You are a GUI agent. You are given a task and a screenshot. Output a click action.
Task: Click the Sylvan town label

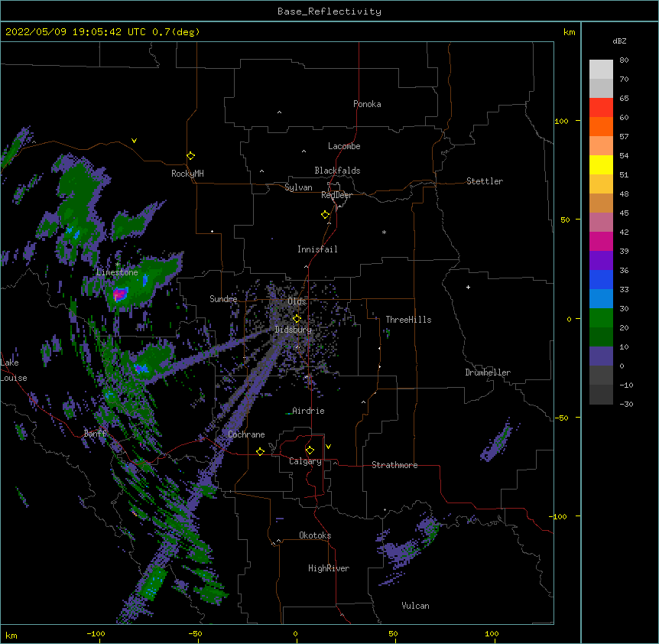click(298, 187)
